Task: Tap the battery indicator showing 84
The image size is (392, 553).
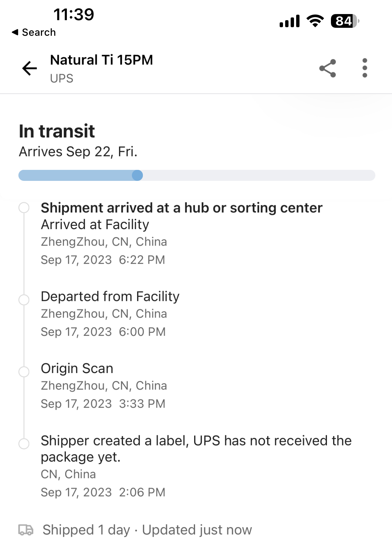Action: point(345,21)
